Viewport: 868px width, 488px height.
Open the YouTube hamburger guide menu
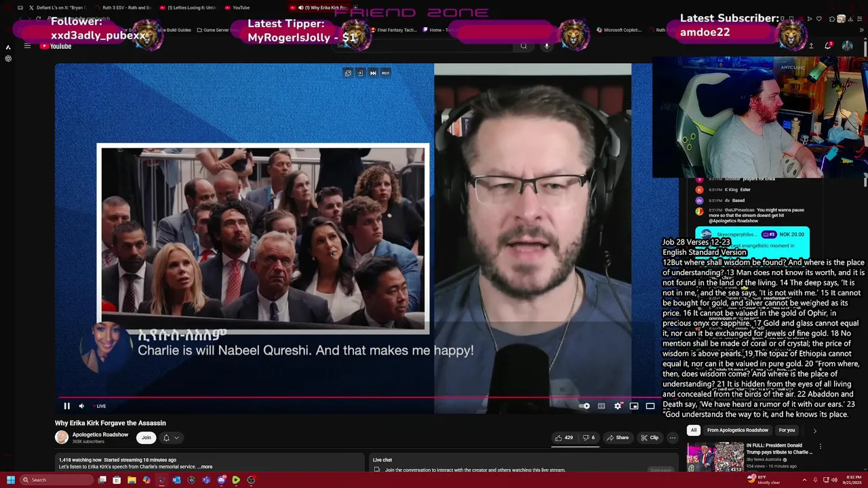(27, 46)
